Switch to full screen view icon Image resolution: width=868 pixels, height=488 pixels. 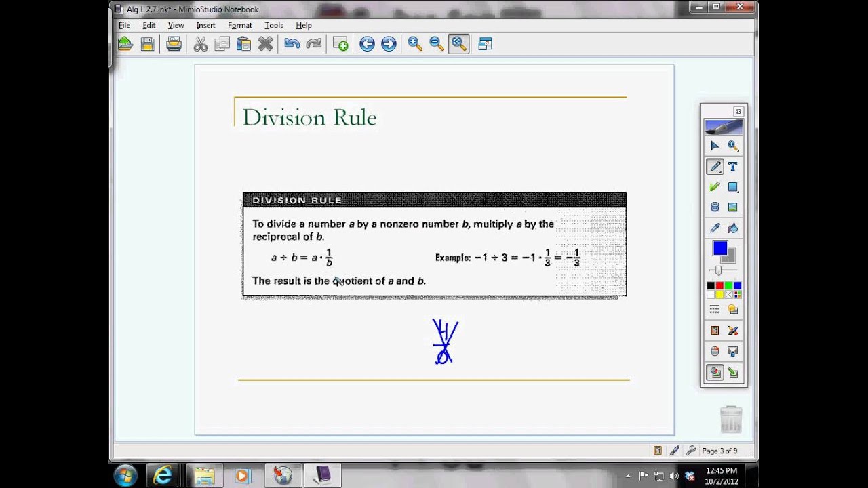pos(485,44)
